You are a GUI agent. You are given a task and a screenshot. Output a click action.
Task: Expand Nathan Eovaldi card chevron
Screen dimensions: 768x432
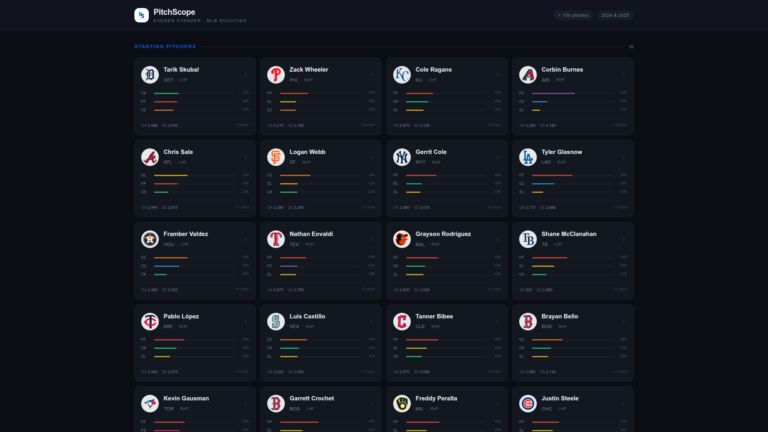(371, 239)
